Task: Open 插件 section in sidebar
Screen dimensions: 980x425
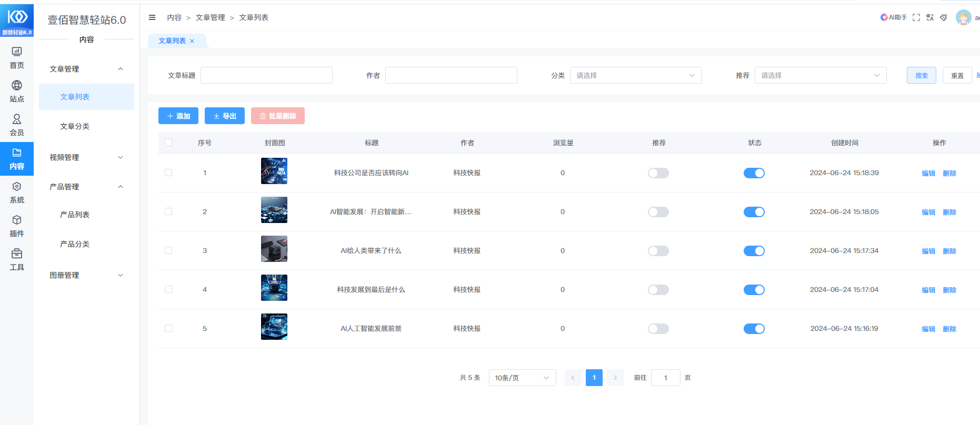Action: pos(17,226)
